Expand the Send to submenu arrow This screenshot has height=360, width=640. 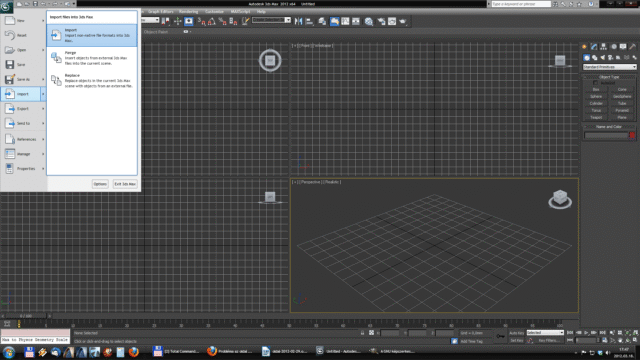tap(43, 123)
